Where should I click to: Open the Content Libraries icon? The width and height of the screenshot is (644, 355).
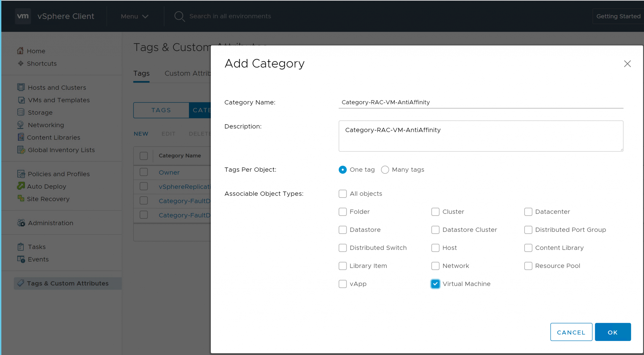tap(21, 137)
